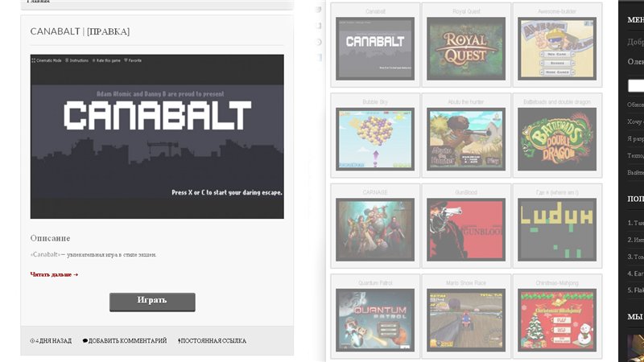Open the Quantum Patrol game thumbnail
Viewport: 644px width, 362px height.
pos(375,320)
